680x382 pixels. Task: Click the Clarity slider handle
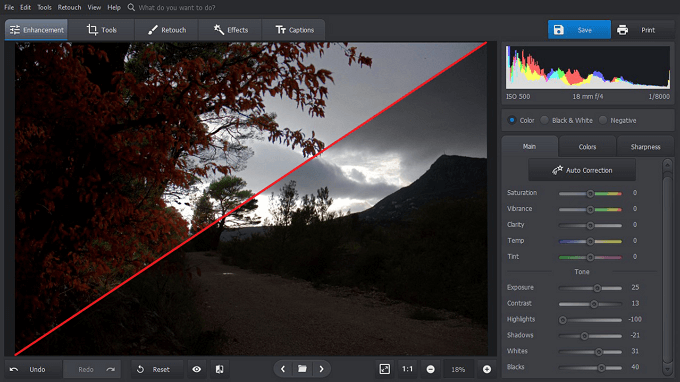[x=590, y=225]
